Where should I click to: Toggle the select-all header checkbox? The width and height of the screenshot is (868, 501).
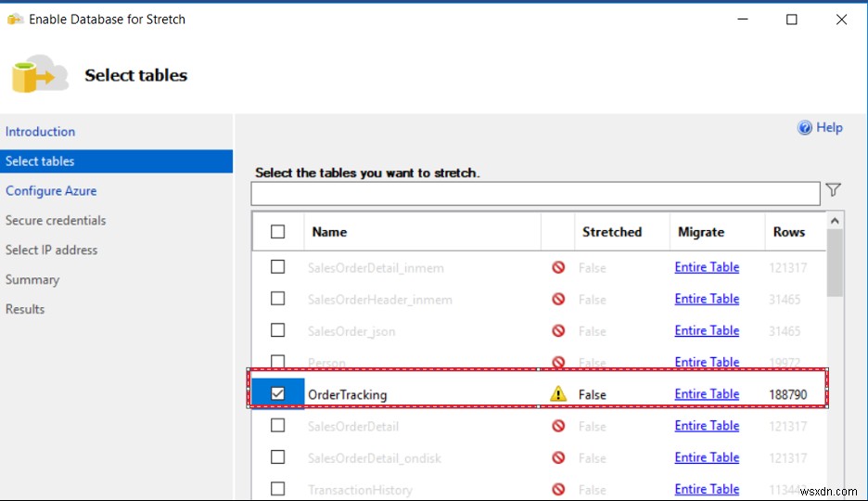(x=278, y=232)
